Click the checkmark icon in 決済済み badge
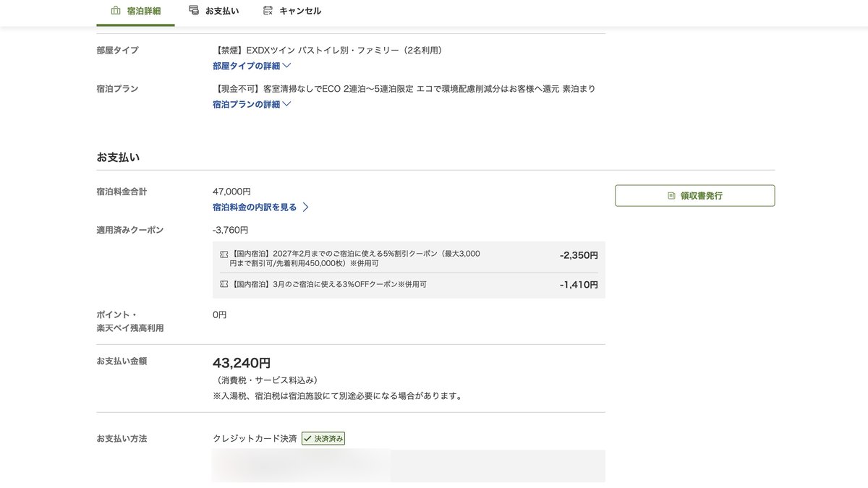The width and height of the screenshot is (868, 488). click(x=308, y=439)
